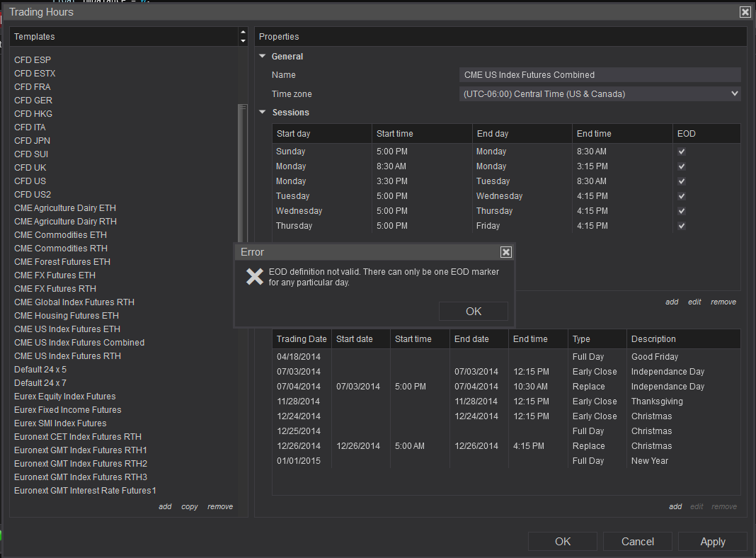Click add link under Sessions table

point(672,302)
